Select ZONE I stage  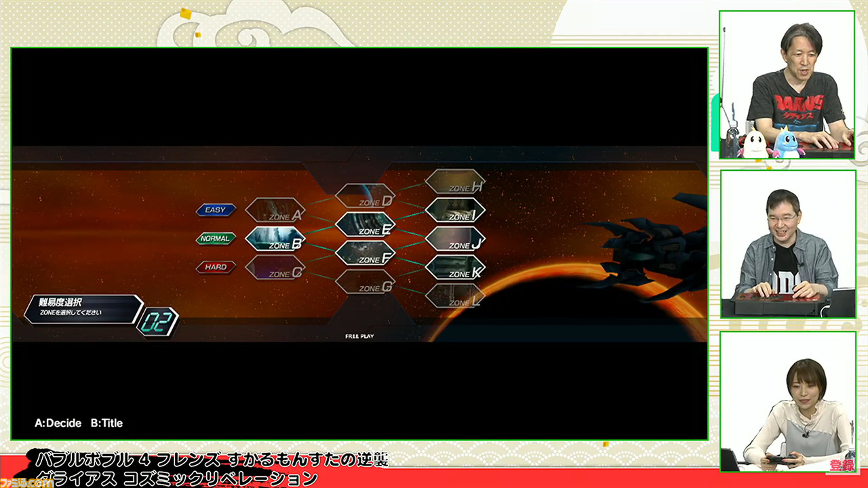click(455, 210)
